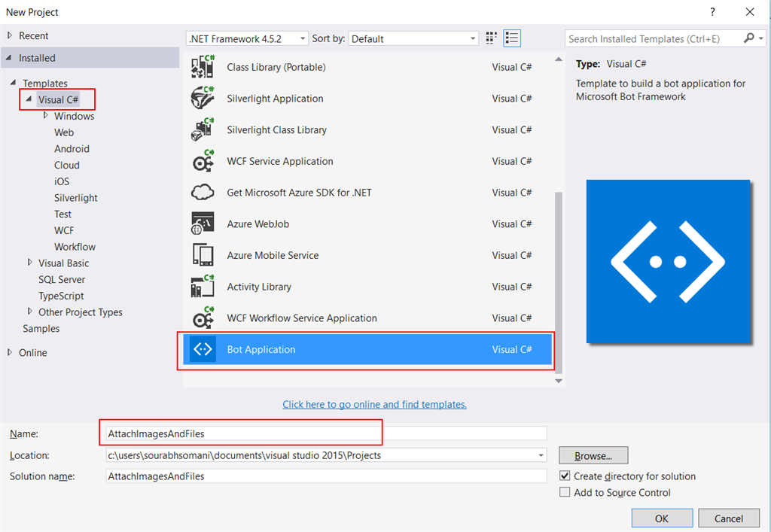
Task: Click the template list scroll down arrow
Action: click(x=559, y=381)
